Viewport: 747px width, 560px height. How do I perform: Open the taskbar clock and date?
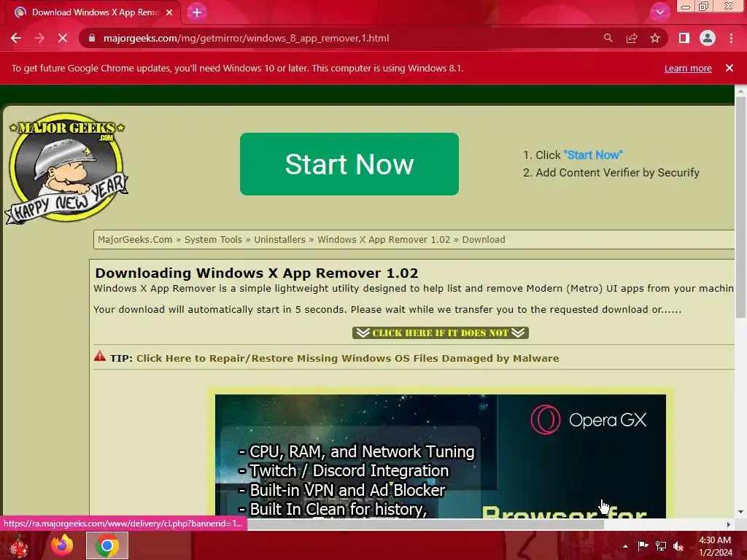715,546
